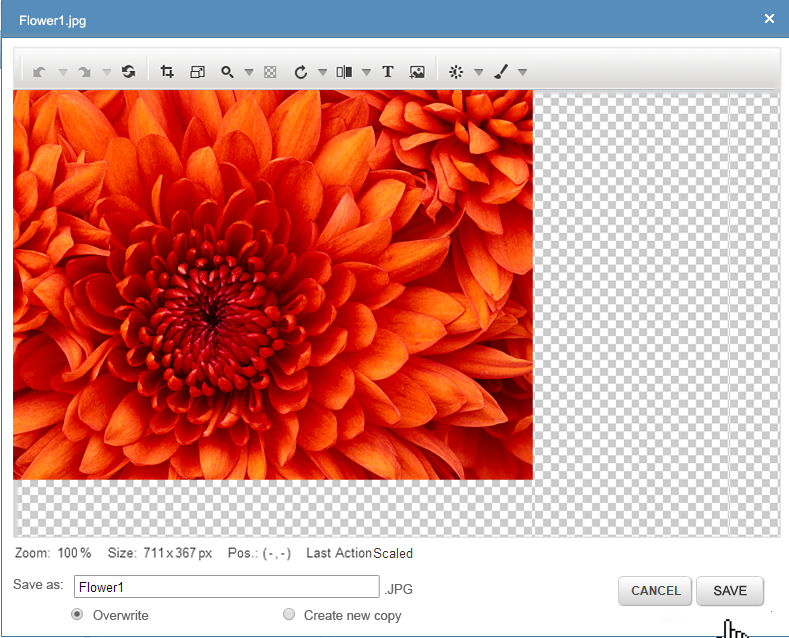Click the Undo arrow icon
This screenshot has height=638, width=789.
pyautogui.click(x=39, y=72)
